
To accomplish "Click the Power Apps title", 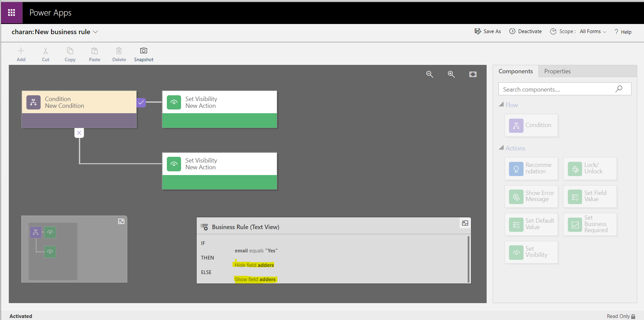I will pyautogui.click(x=50, y=13).
